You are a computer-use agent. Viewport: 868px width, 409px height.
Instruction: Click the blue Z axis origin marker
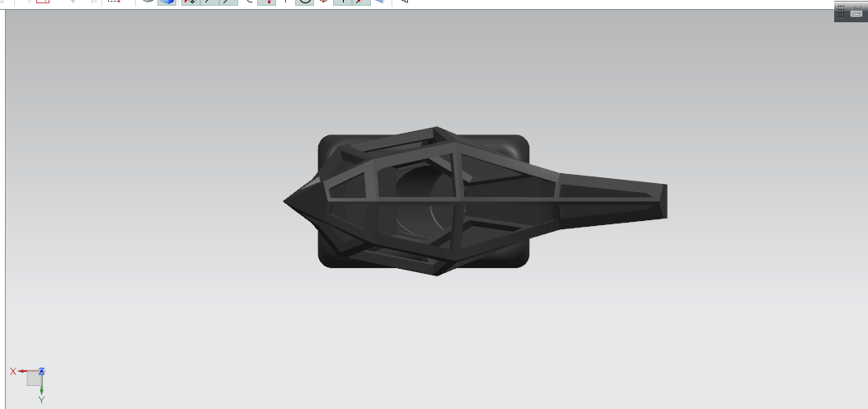click(41, 371)
